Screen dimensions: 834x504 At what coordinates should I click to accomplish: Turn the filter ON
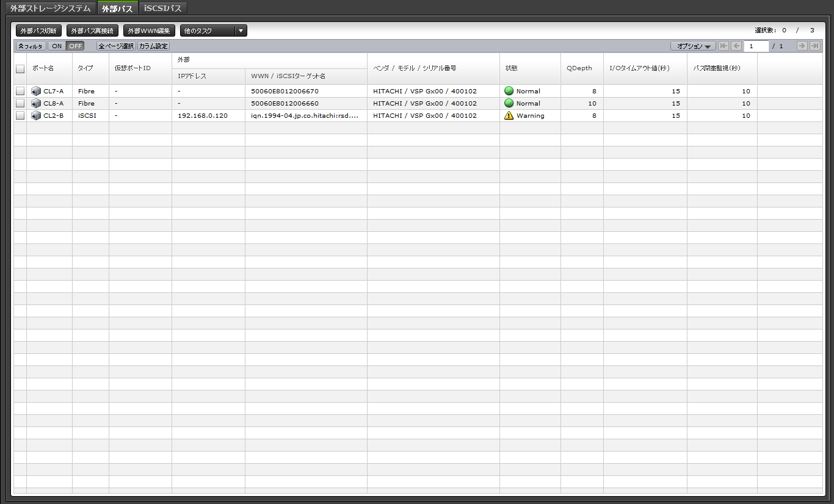(x=57, y=46)
